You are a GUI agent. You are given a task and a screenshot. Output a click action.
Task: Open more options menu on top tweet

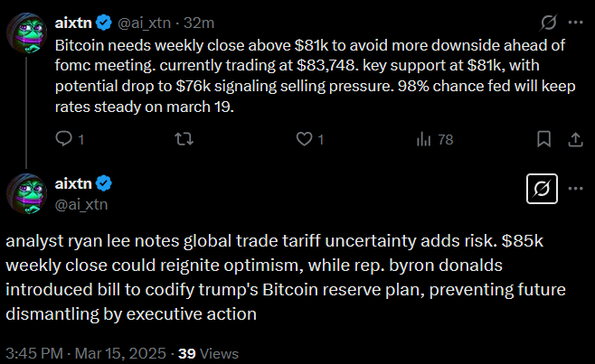point(575,23)
